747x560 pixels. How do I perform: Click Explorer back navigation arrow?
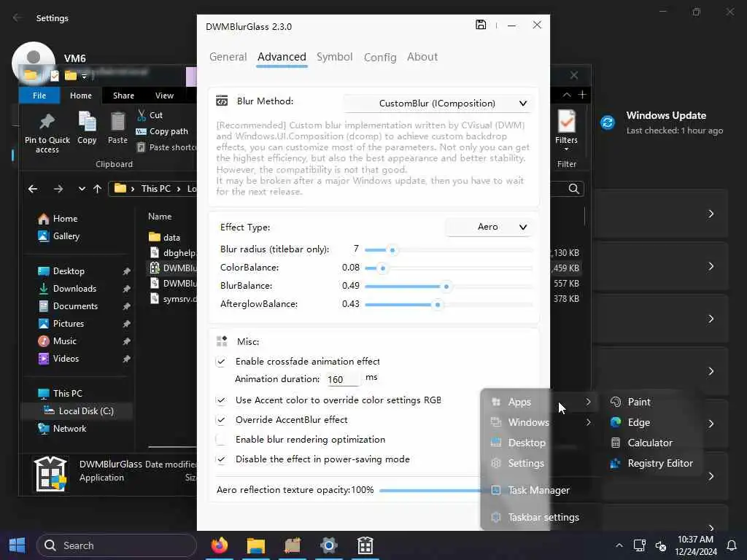pos(33,189)
